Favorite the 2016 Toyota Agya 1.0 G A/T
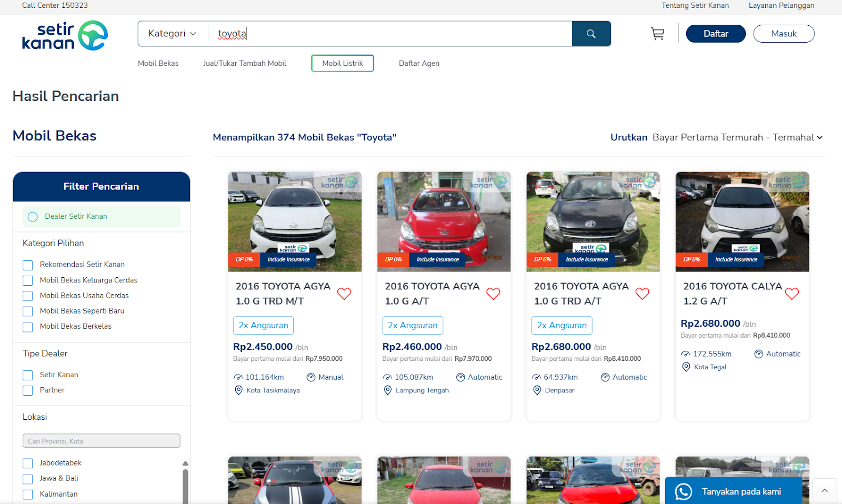The height and width of the screenshot is (504, 842). point(493,294)
